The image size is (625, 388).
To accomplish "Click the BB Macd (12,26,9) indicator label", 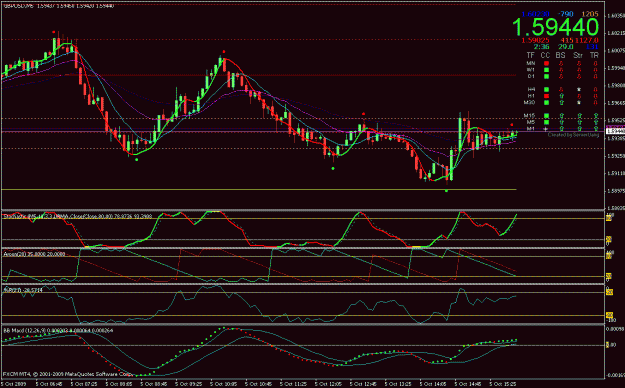I will 58,331.
